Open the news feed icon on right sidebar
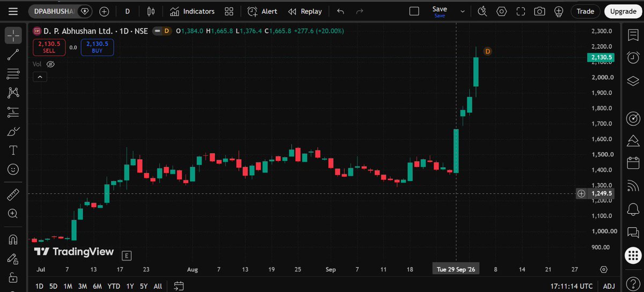 click(633, 186)
